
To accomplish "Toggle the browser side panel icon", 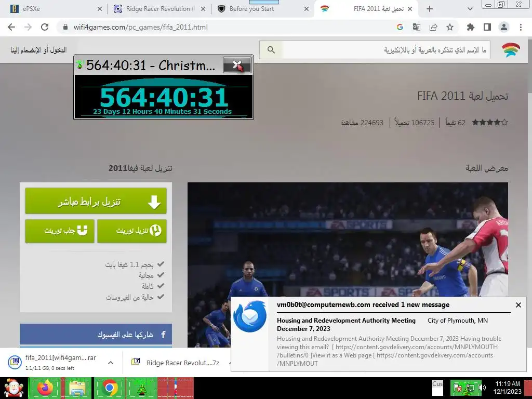I will click(x=487, y=27).
